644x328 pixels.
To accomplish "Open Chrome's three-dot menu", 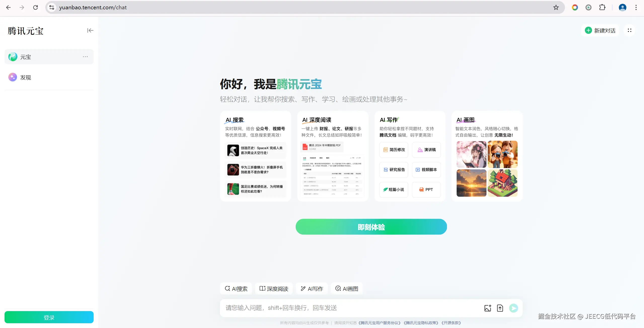I will tap(636, 7).
